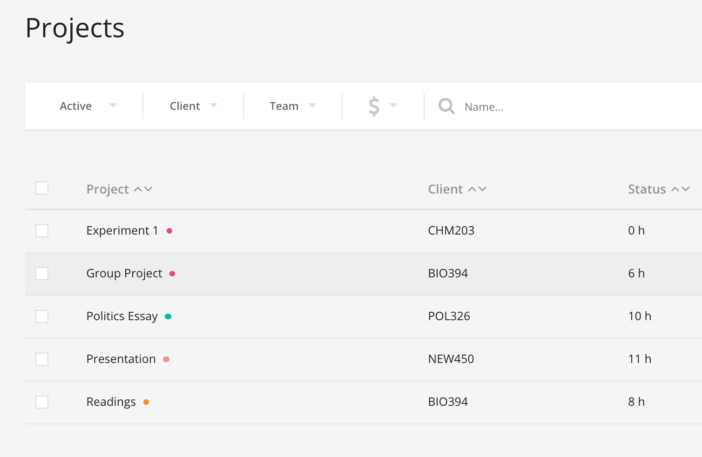702x457 pixels.
Task: Click the NEW450 client name
Action: [x=451, y=359]
